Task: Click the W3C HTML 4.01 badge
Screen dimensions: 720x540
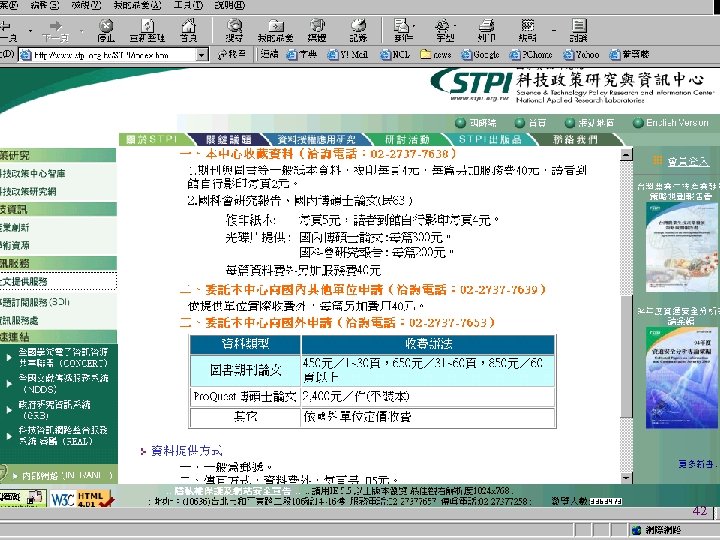Action: click(x=81, y=499)
